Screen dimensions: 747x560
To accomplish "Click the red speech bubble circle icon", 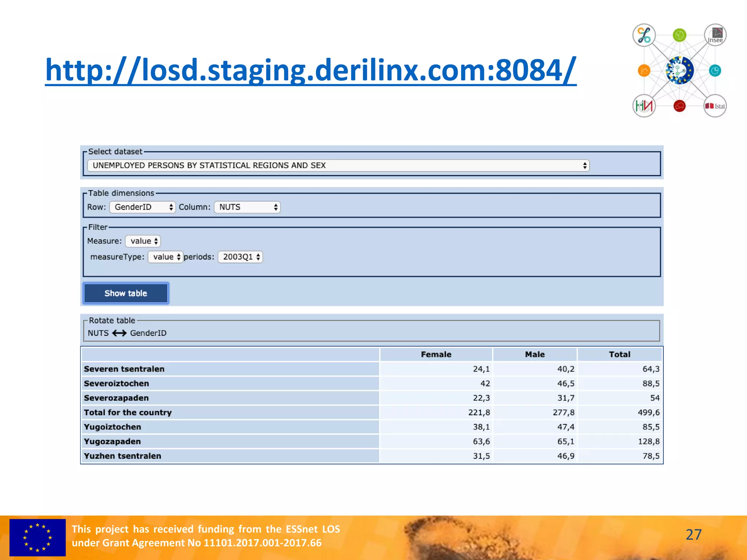I will (680, 106).
